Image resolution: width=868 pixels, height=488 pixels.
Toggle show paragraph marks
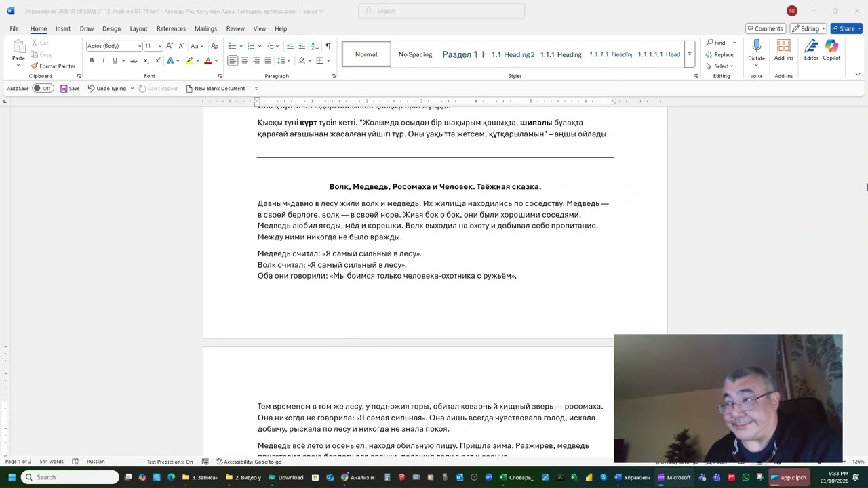(x=328, y=46)
